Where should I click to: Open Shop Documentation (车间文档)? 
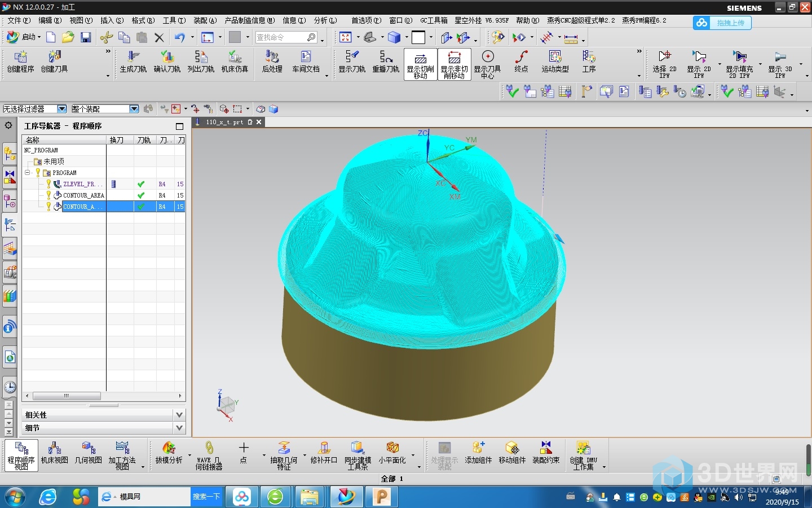coord(306,62)
